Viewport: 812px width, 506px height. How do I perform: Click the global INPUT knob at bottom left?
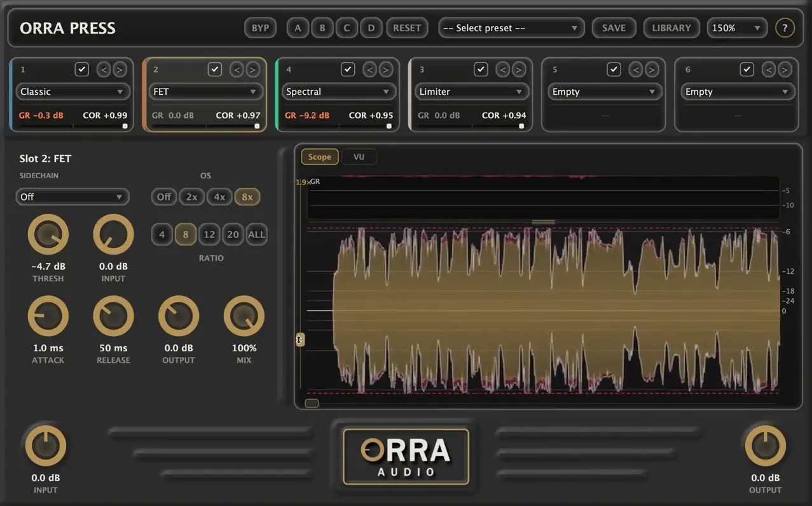click(45, 446)
